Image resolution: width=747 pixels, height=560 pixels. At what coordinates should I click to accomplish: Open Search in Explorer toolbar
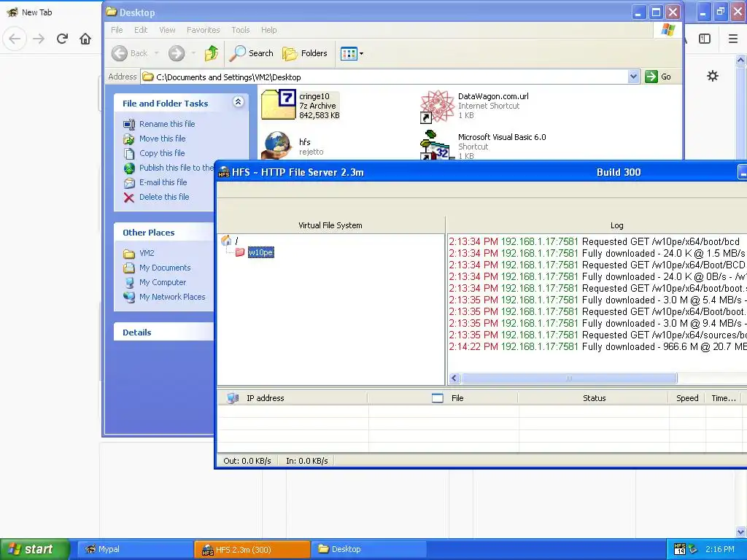251,53
